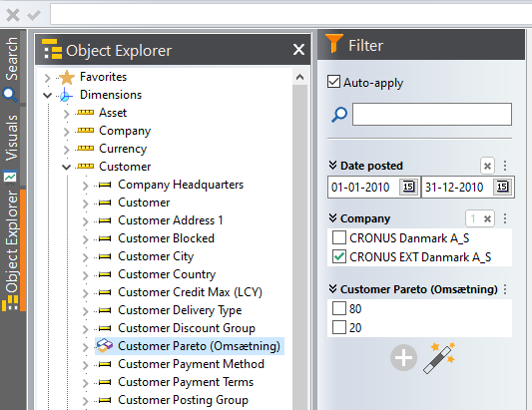Viewport: 532px width, 410px height.
Task: Open Customer Pareto filter options menu
Action: click(x=505, y=289)
